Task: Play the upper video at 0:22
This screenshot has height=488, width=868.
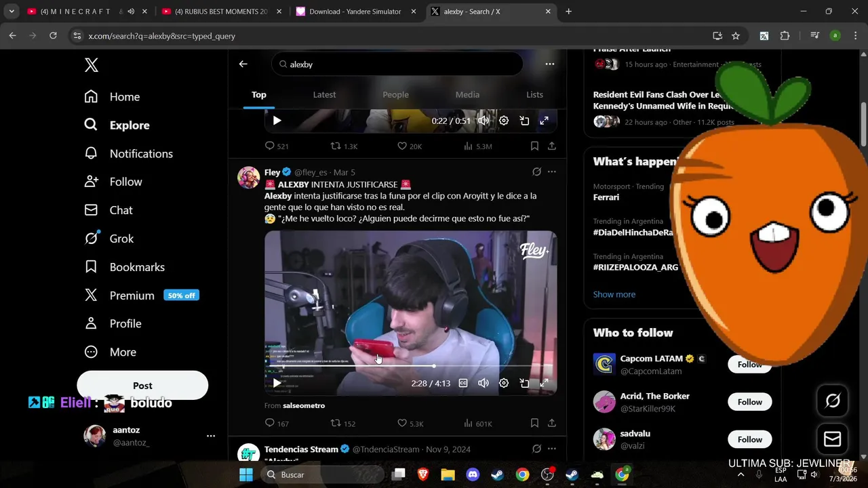Action: [277, 121]
